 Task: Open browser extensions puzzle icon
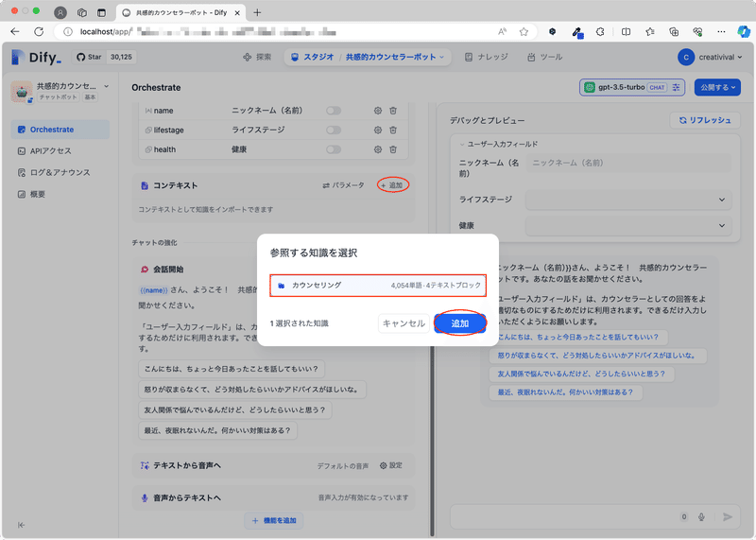tap(600, 32)
